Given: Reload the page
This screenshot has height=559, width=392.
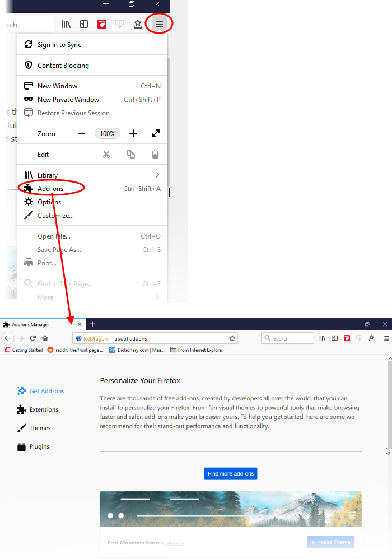Looking at the screenshot, I should (33, 338).
